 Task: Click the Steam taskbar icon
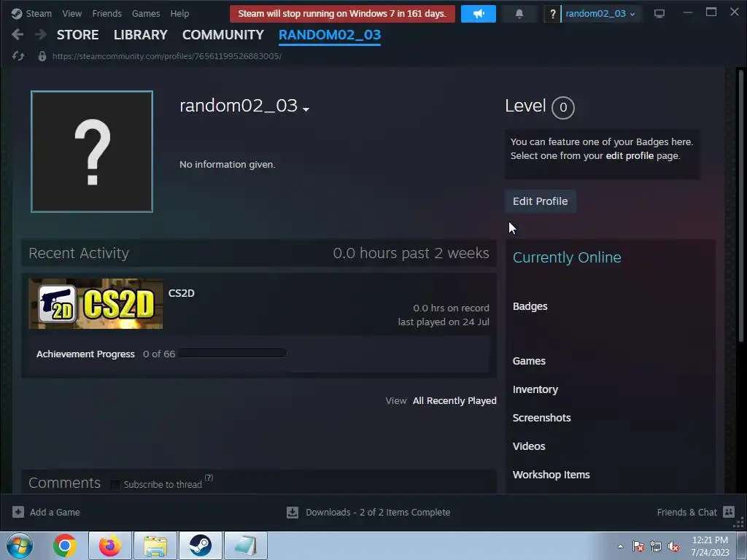point(201,545)
